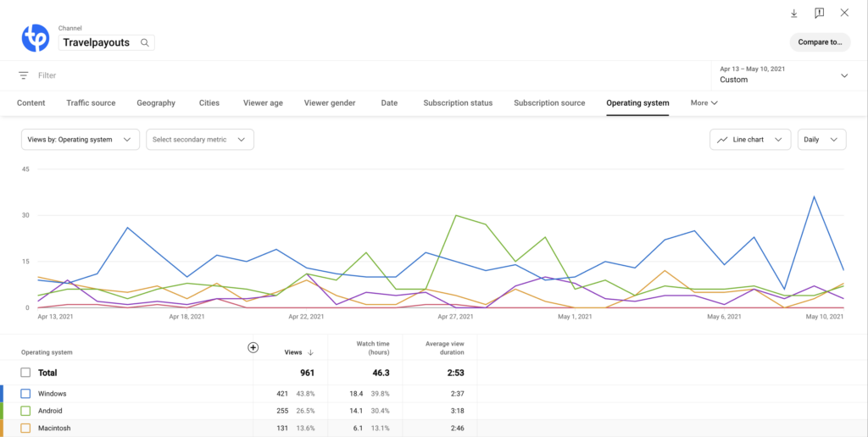Sort by Views column arrow
Image resolution: width=868 pixels, height=437 pixels.
point(310,352)
